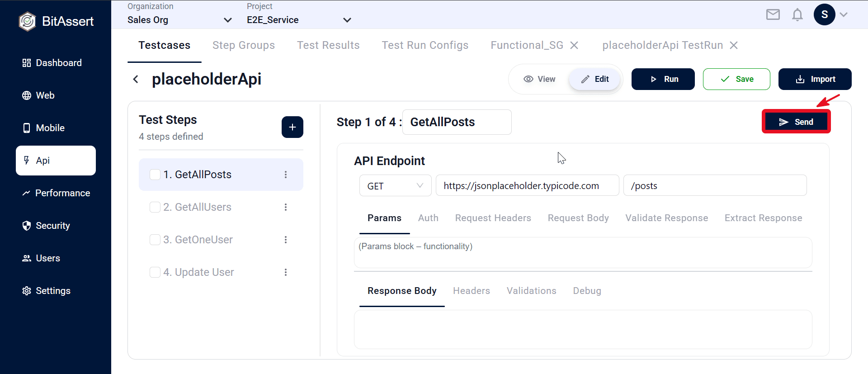Open the mail envelope icon

coord(773,15)
